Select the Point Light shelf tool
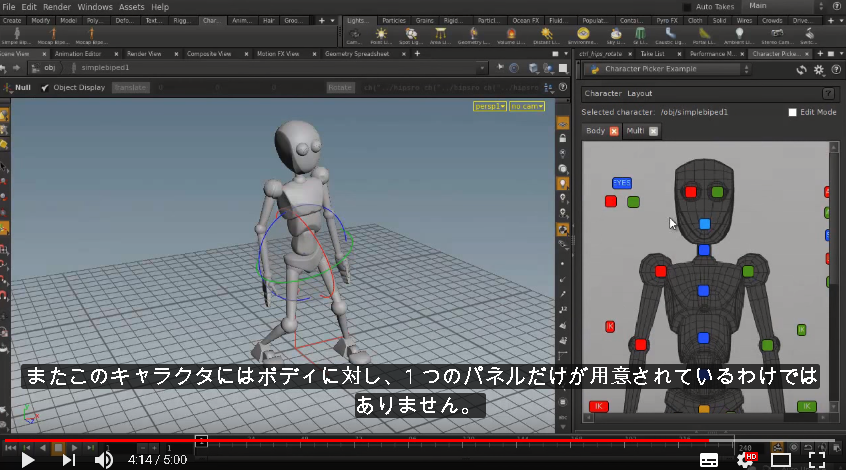This screenshot has width=846, height=470. pos(381,36)
